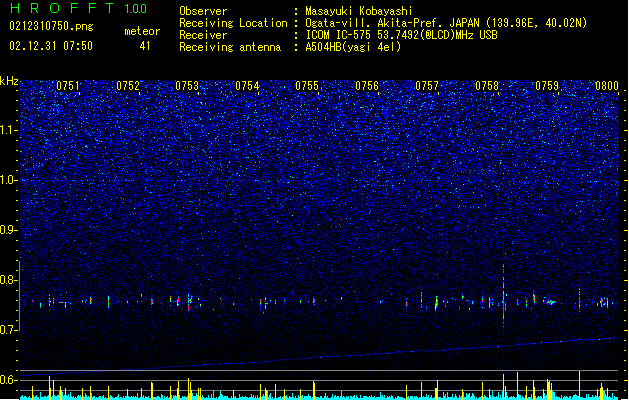Click the HROFFT 1.0.0 title text
Screen dimensions: 629x400
pyautogui.click(x=79, y=8)
